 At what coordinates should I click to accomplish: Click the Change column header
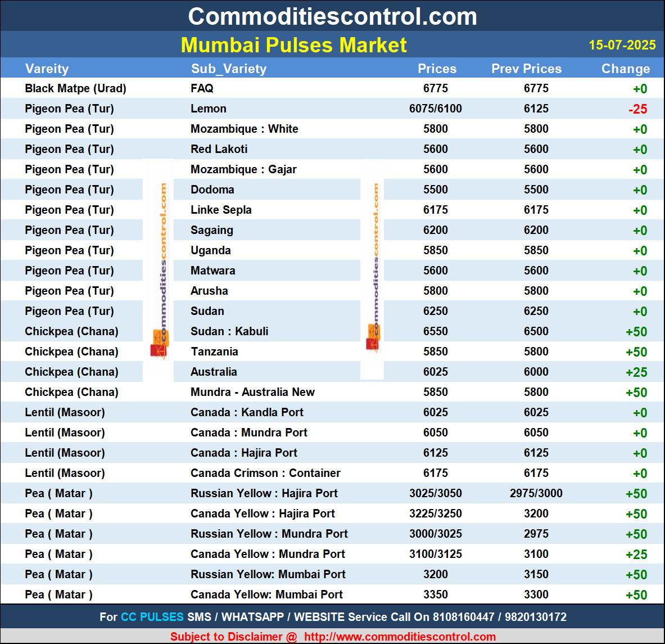[625, 69]
